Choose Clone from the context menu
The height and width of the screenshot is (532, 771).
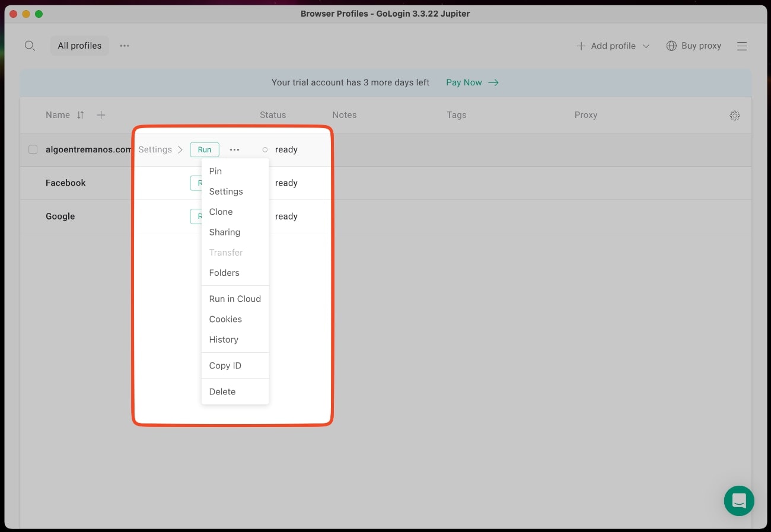pos(235,212)
